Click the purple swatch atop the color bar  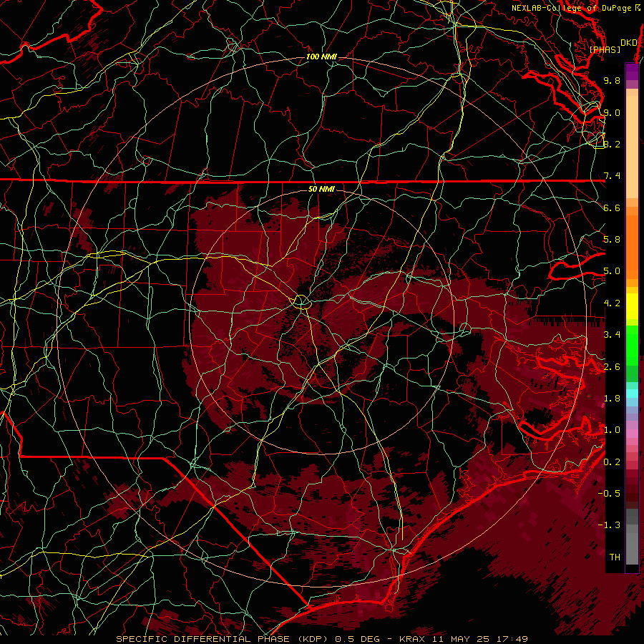(x=632, y=72)
